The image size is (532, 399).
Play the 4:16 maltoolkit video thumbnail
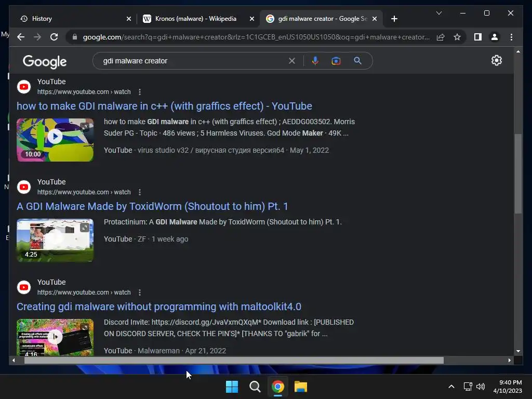55,337
